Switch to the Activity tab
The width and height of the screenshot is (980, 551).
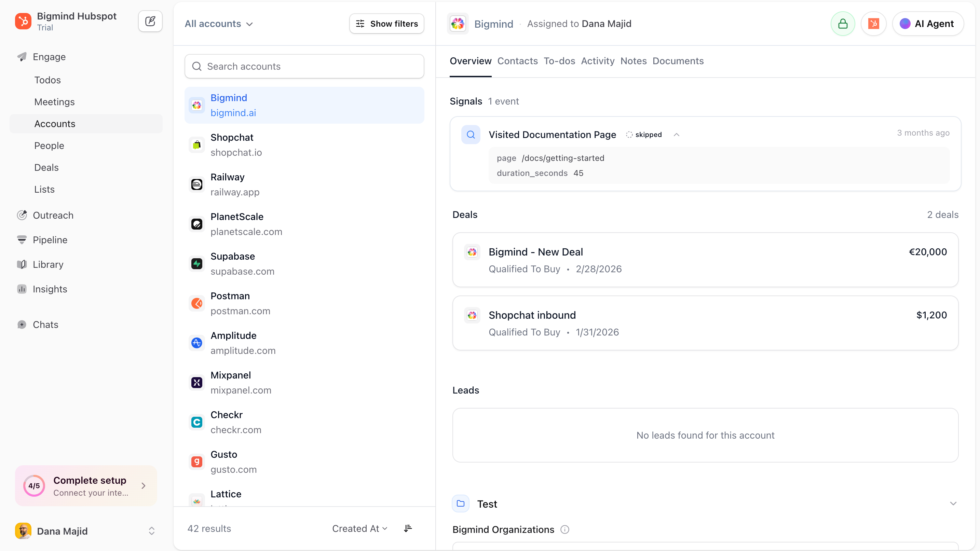pyautogui.click(x=598, y=61)
